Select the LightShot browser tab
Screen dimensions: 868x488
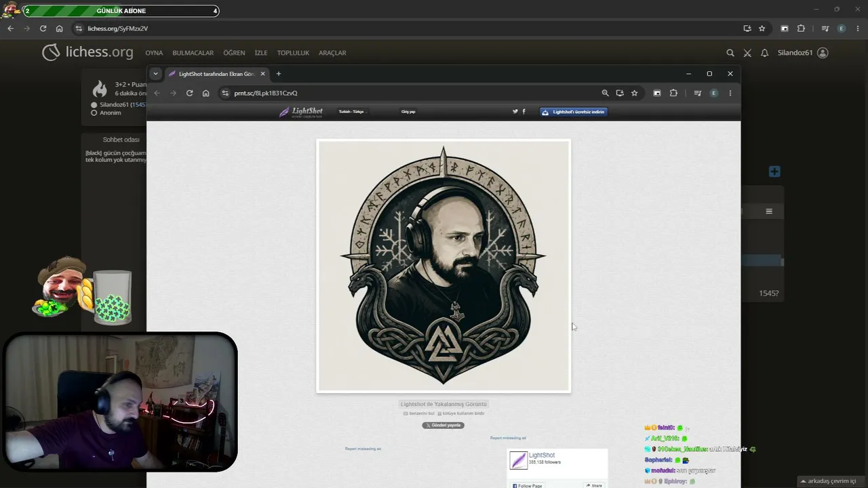click(216, 74)
